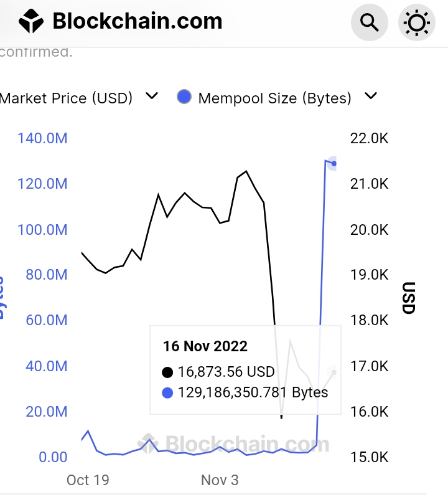Open search with the magnifier icon

click(370, 23)
